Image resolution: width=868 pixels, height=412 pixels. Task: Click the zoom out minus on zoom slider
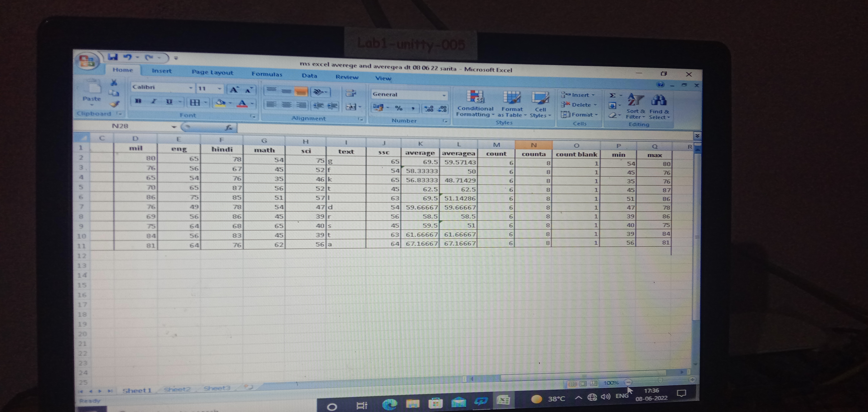pos(628,382)
